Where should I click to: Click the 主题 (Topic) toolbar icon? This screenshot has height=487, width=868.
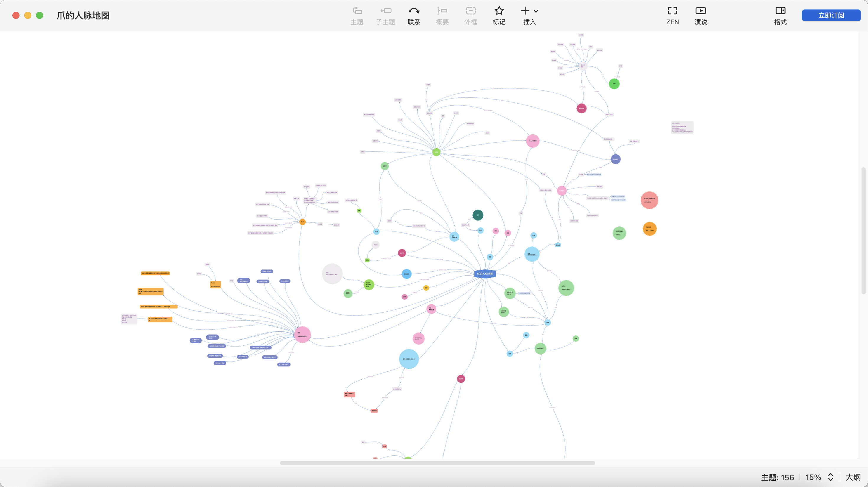click(x=357, y=15)
